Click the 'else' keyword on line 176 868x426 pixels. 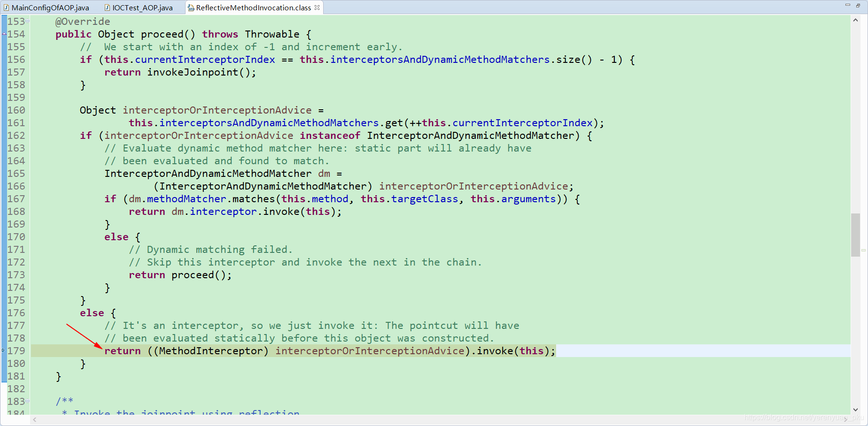coord(92,313)
